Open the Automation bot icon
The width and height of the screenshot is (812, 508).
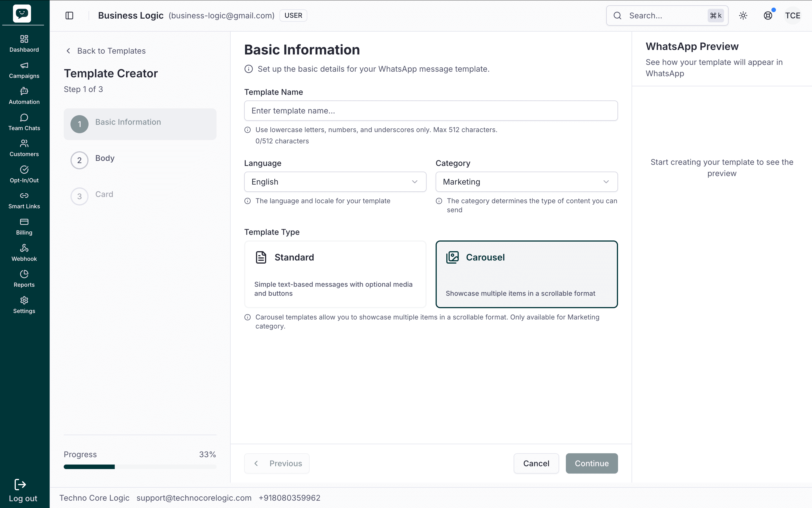coord(24,91)
